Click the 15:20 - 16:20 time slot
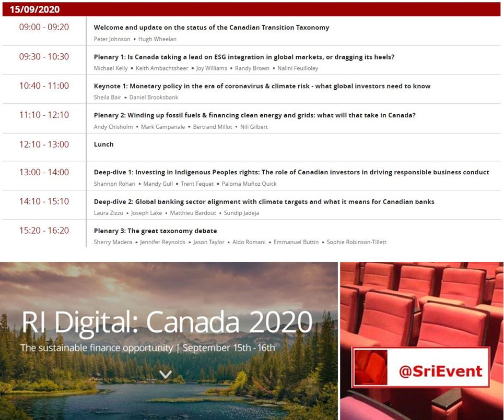This screenshot has width=504, height=420. tap(44, 231)
